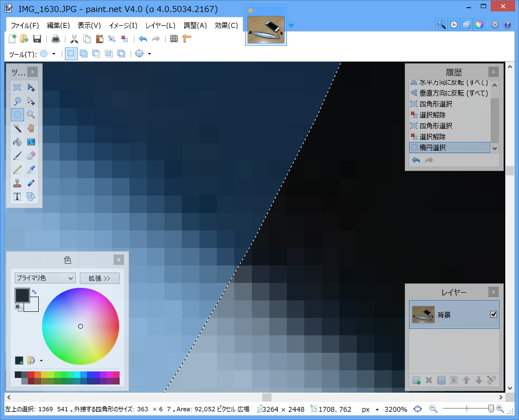Viewport: 519px width, 420px height.
Task: Click the 拡張 >> button
Action: pyautogui.click(x=99, y=279)
